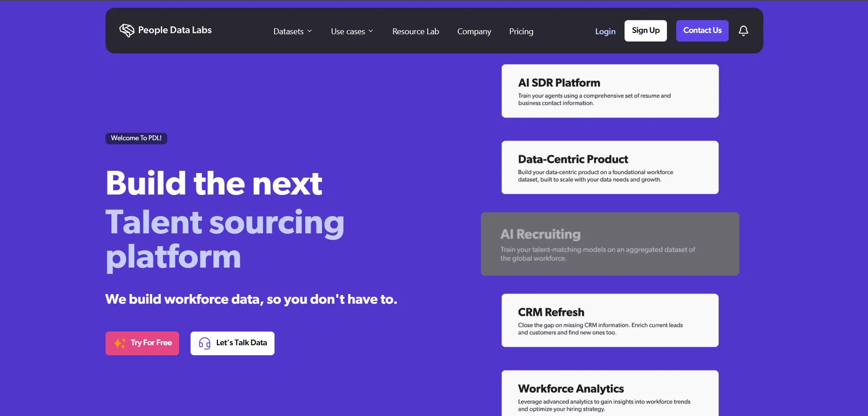This screenshot has width=868, height=416.
Task: Select the AI Recruiting card
Action: [x=610, y=244]
